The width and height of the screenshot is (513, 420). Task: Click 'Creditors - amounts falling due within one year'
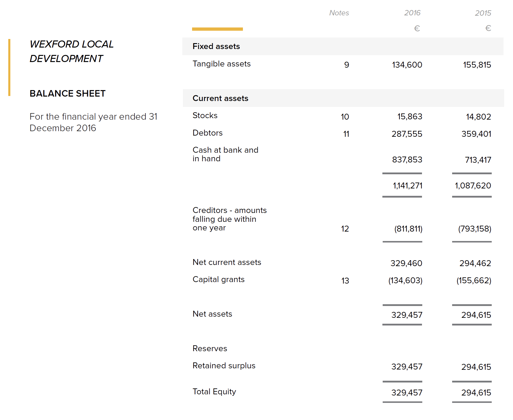229,219
